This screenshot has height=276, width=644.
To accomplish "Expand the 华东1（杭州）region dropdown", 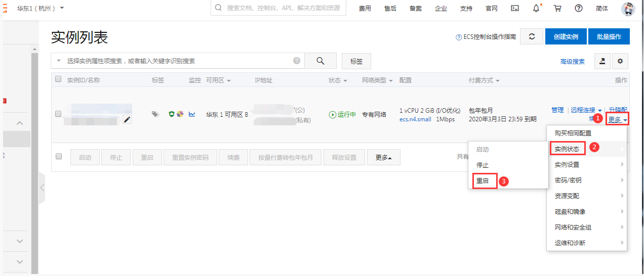I will 41,8.
